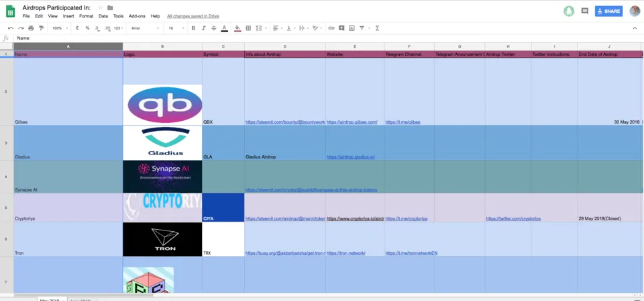Format as percent icon
The width and height of the screenshot is (644, 301).
point(87,28)
